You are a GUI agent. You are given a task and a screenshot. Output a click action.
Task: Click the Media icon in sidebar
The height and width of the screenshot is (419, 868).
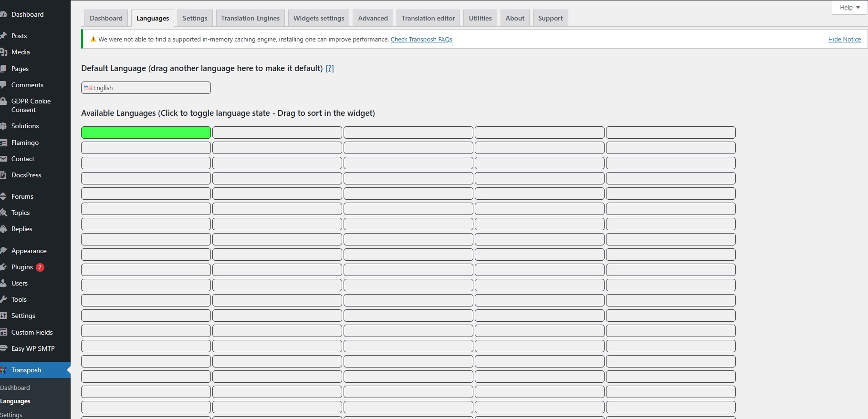coord(4,52)
